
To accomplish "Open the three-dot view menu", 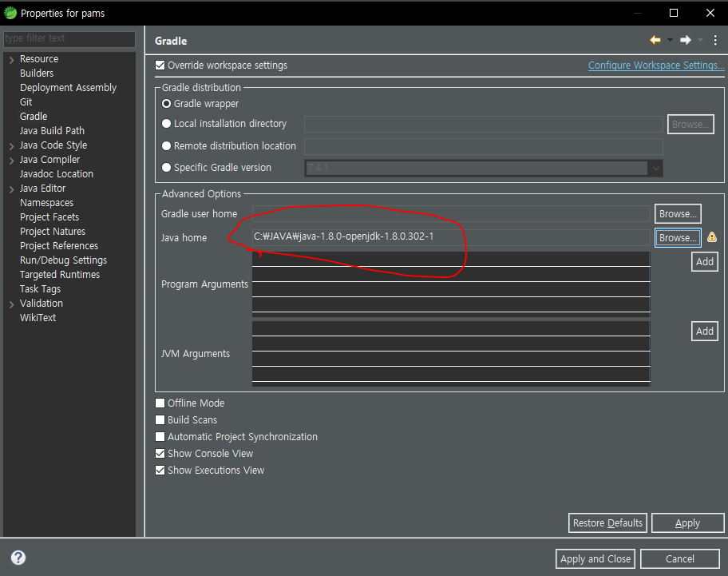I will pyautogui.click(x=715, y=41).
